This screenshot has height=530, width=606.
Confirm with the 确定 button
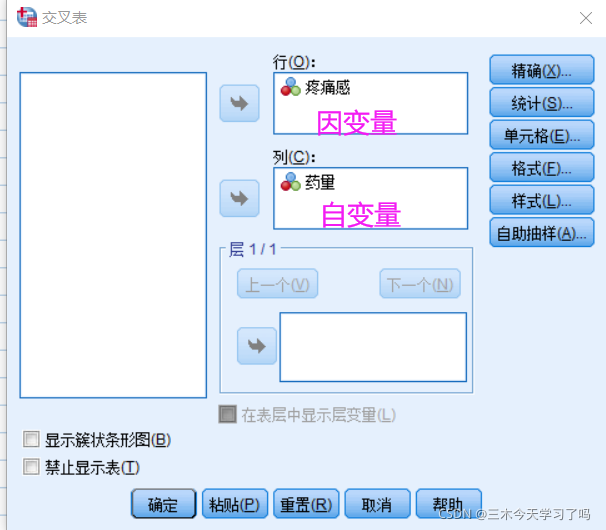tap(163, 503)
